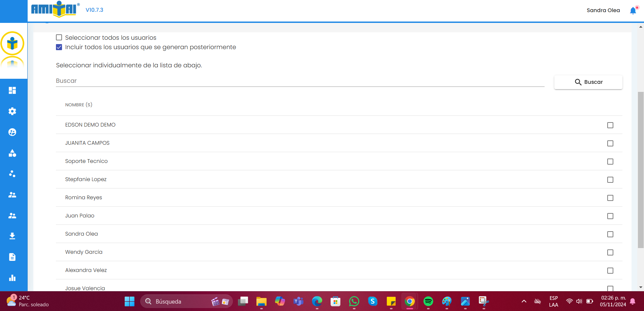Uncheck Incluir todos los usuarios que se generan posteriormente
Screen dimensions: 644x311
click(59, 47)
